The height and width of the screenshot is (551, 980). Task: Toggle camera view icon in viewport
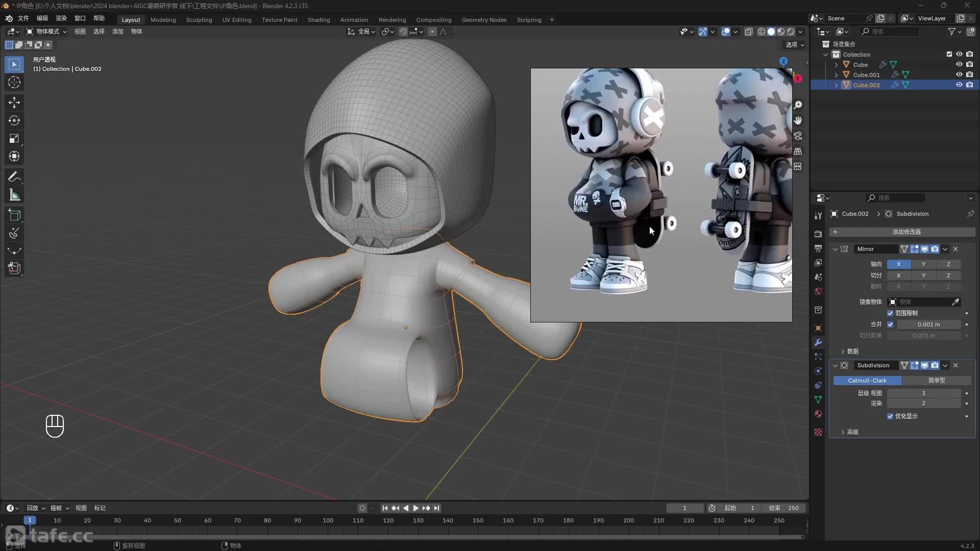tap(798, 136)
